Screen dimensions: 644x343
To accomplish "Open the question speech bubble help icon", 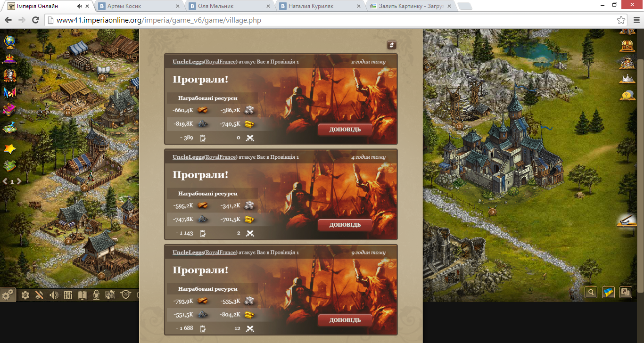I will click(x=627, y=95).
